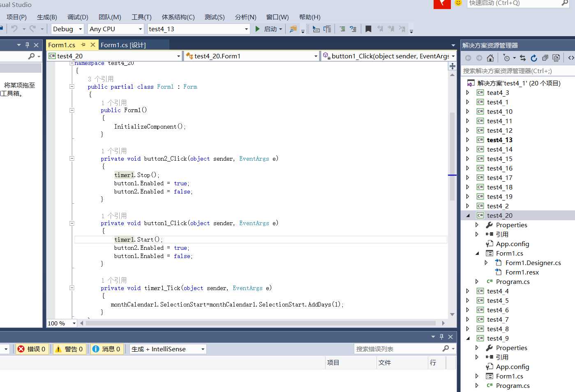Viewport: 575px width, 392px height.
Task: Click the pending changes filter clock icon
Action: [507, 58]
